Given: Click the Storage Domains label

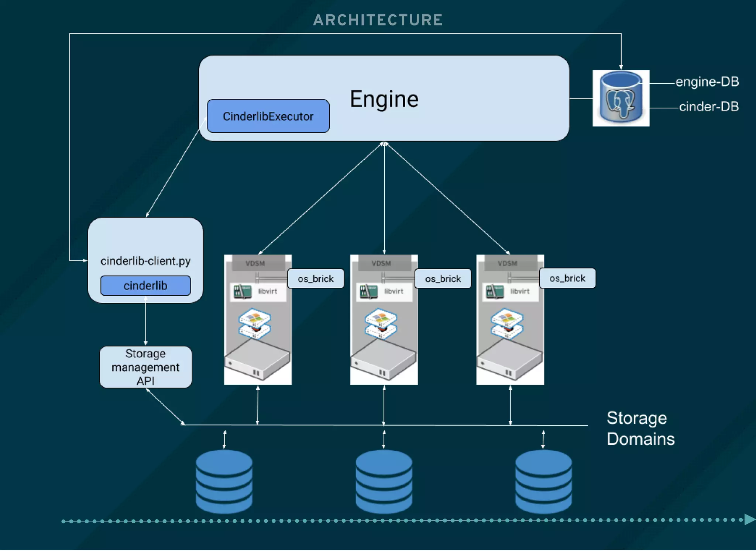Looking at the screenshot, I should click(640, 428).
